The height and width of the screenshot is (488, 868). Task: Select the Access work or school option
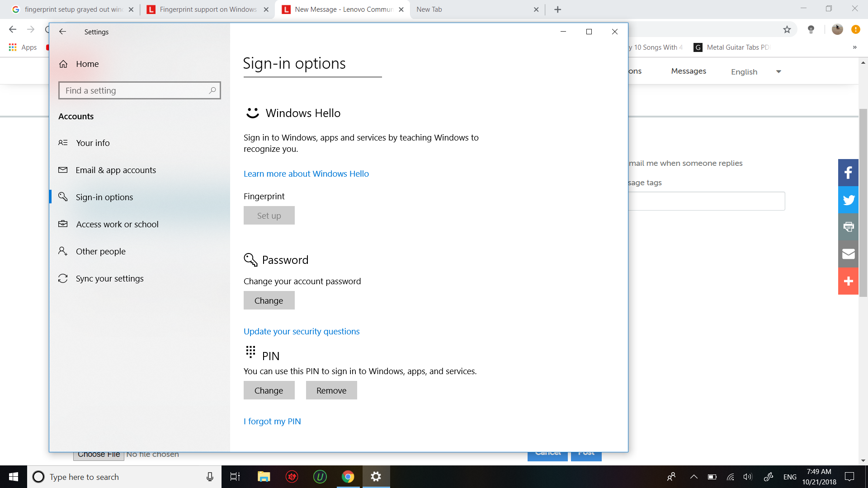click(x=117, y=224)
